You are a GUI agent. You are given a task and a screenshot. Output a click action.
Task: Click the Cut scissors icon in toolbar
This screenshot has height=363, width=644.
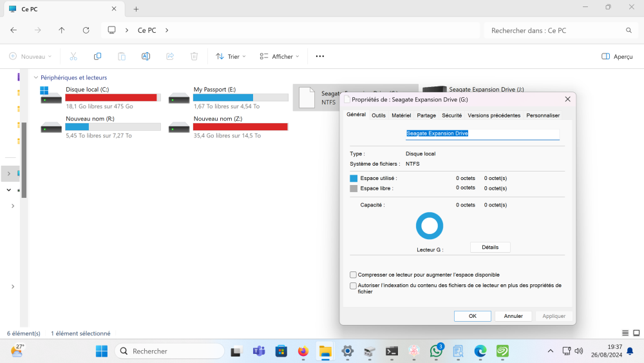(x=73, y=57)
